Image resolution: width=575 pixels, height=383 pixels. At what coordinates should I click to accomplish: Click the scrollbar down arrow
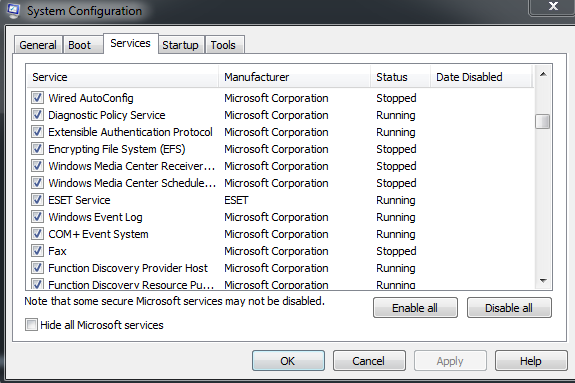pyautogui.click(x=543, y=281)
